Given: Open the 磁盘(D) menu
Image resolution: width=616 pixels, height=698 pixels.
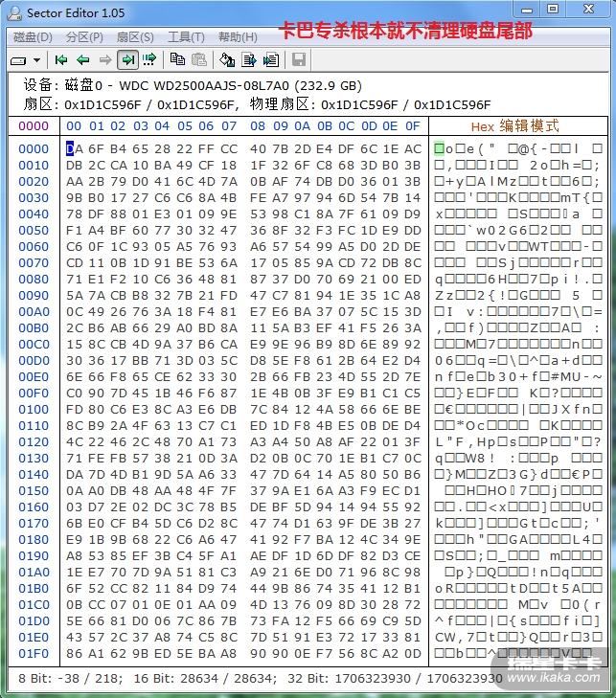Looking at the screenshot, I should pyautogui.click(x=33, y=37).
